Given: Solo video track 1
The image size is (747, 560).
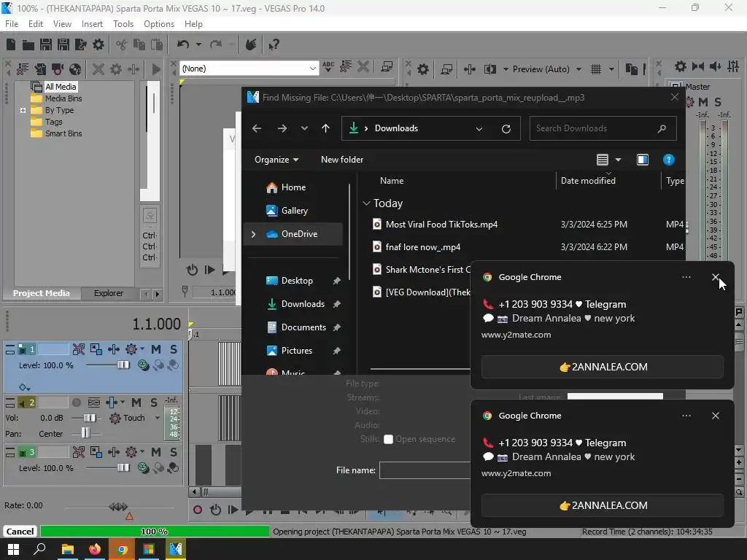Looking at the screenshot, I should point(174,349).
